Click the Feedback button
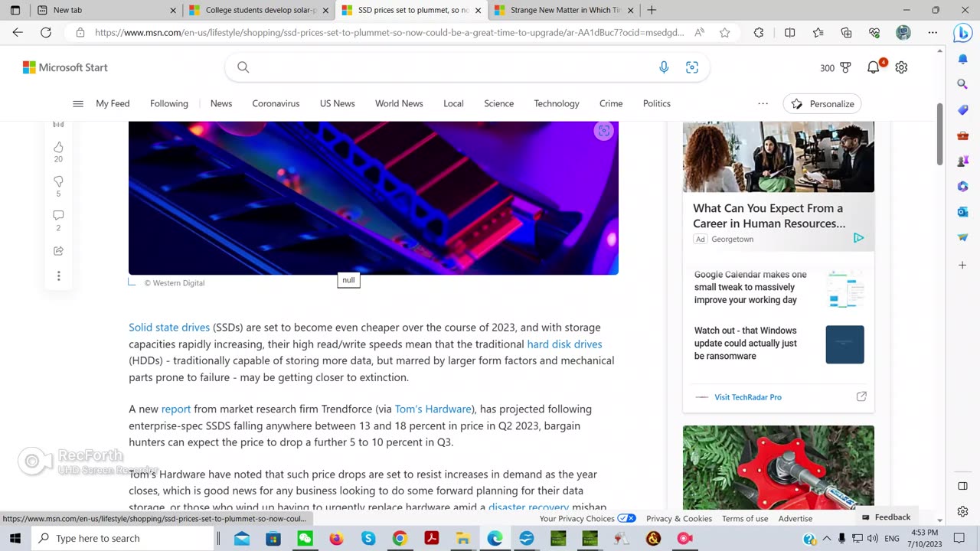This screenshot has width=980, height=551. [x=886, y=517]
